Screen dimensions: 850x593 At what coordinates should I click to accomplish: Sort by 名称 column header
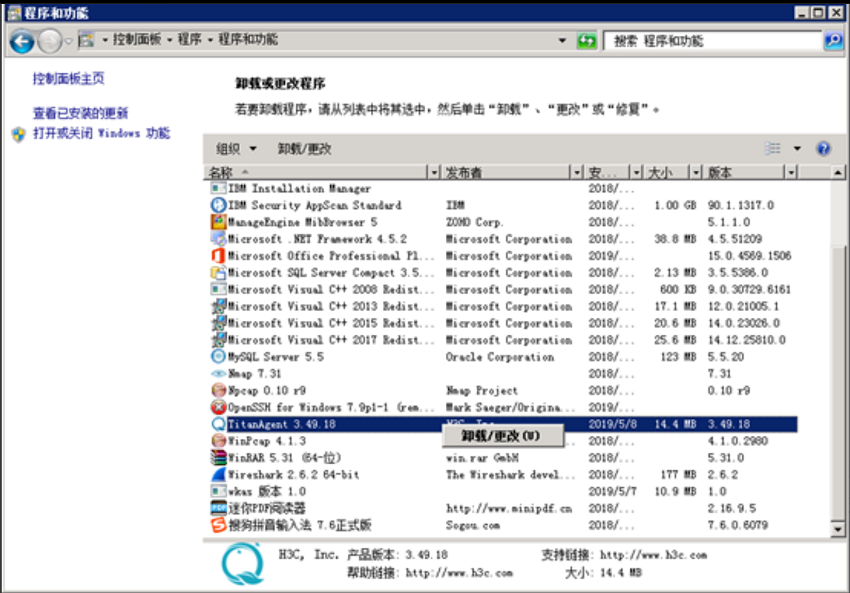point(315,172)
